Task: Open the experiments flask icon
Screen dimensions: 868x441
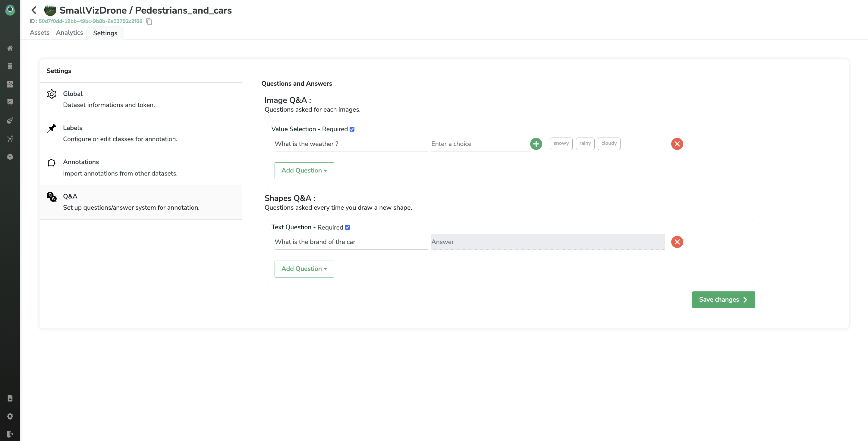Action: [x=10, y=120]
